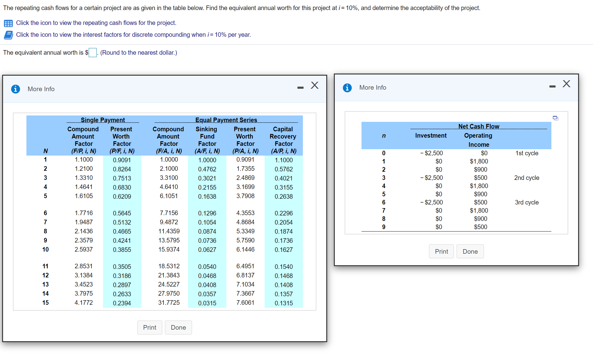
Task: Click the info icon in cash flow dialog
Action: click(x=347, y=88)
